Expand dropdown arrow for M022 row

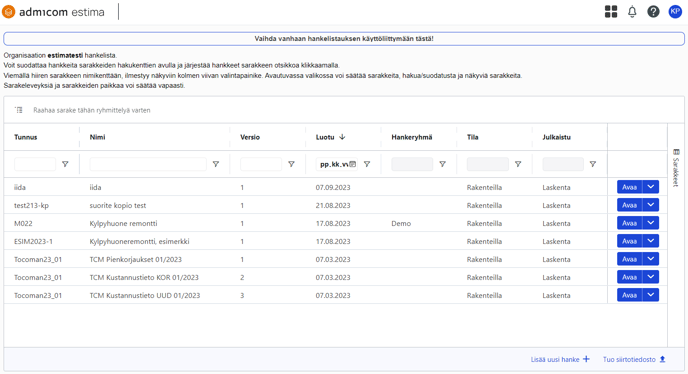[651, 223]
